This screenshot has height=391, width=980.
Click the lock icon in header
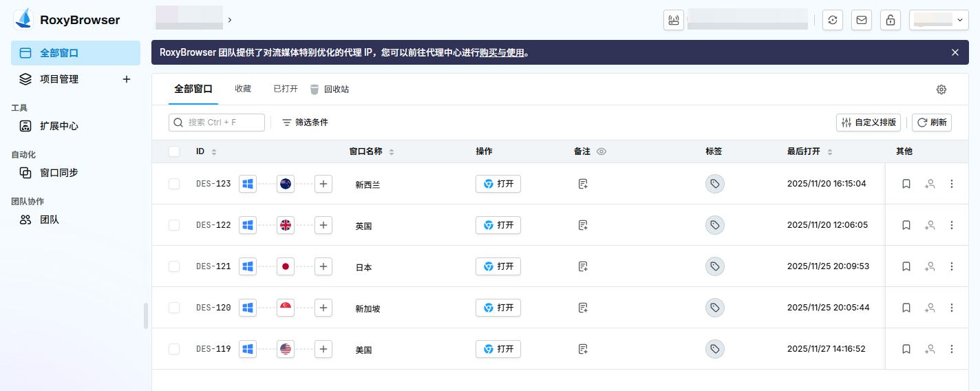[x=891, y=20]
